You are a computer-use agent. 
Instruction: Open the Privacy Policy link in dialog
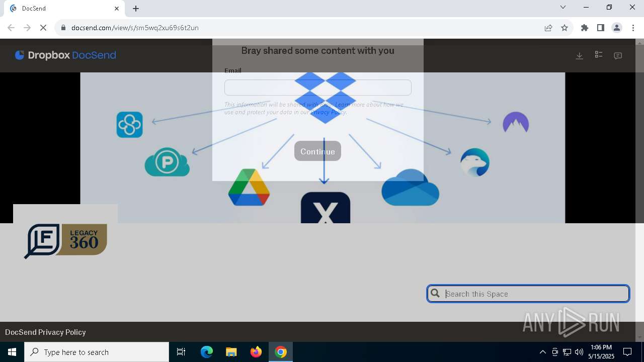328,112
